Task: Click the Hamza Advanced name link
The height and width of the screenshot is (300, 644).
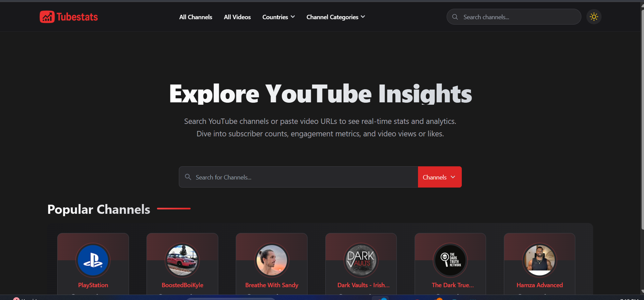Action: pos(540,285)
